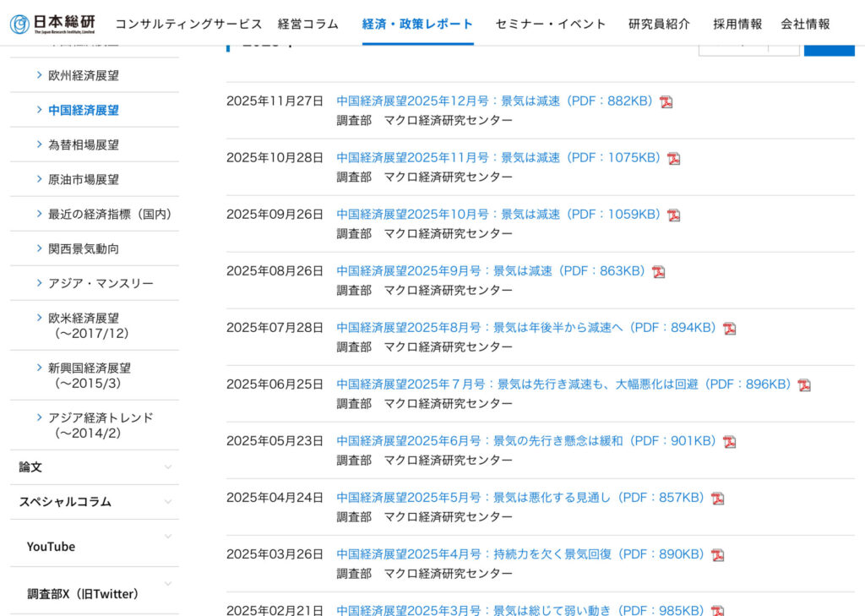Click PDF icon for 2025年8月号 report
The width and height of the screenshot is (865, 616).
tap(729, 329)
